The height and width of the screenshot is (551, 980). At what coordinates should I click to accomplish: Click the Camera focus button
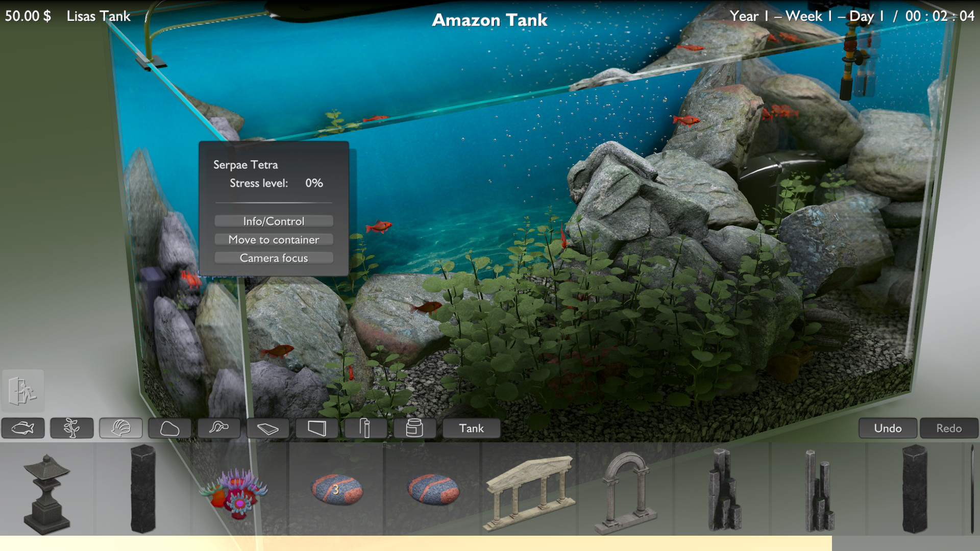[x=274, y=258]
